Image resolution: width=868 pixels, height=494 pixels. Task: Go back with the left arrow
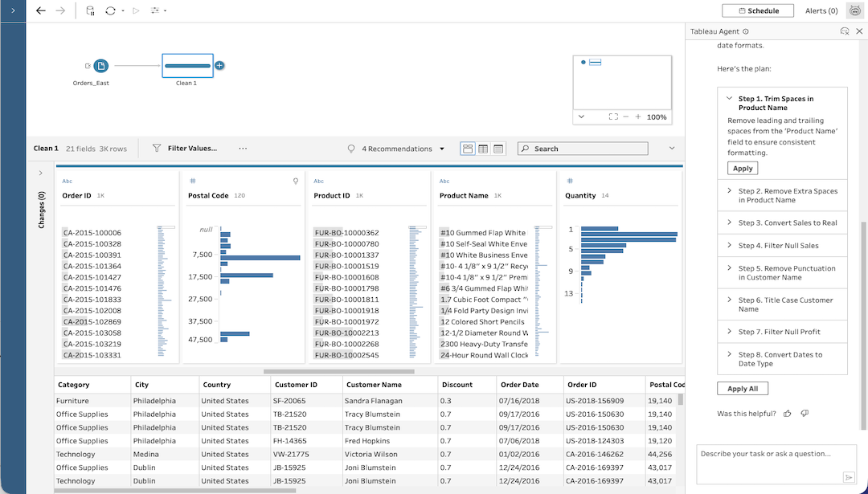40,10
